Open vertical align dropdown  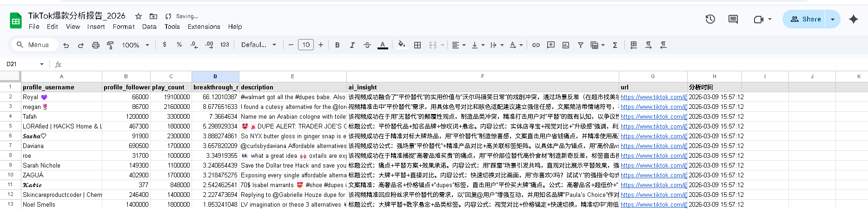(x=477, y=45)
